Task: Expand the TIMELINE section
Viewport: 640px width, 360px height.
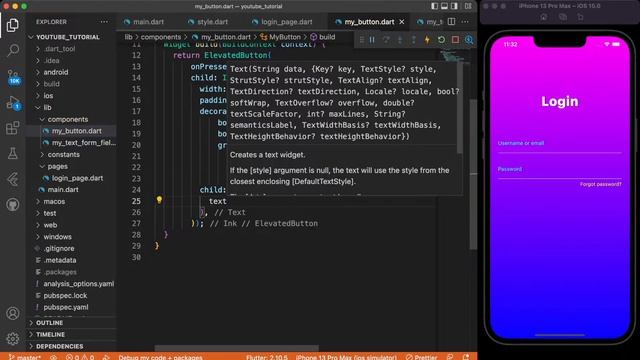Action: [x=50, y=335]
